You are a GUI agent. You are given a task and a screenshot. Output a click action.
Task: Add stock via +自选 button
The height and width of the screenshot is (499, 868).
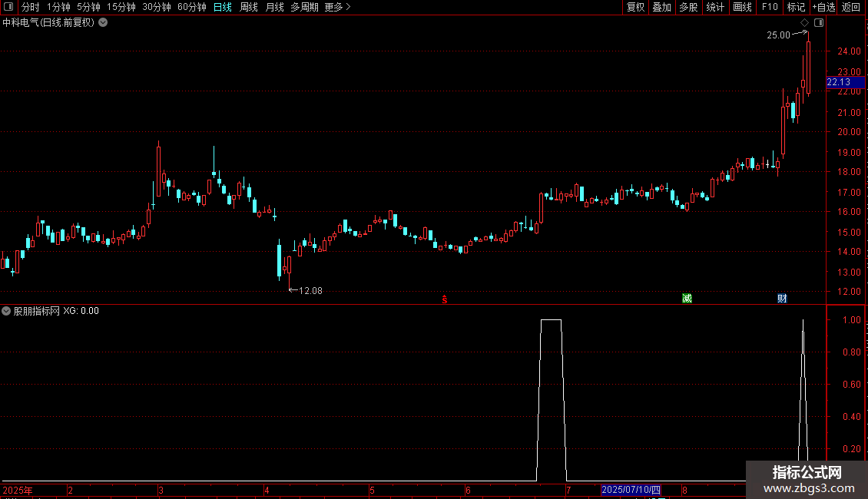(823, 7)
